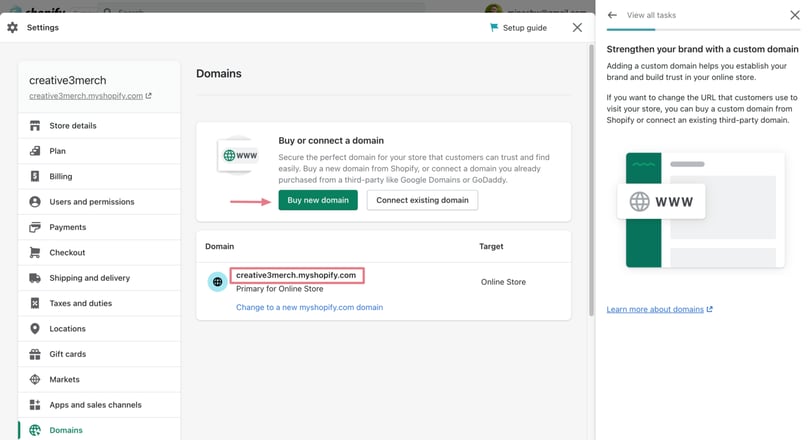
Task: Click the Markets globe icon
Action: [35, 379]
